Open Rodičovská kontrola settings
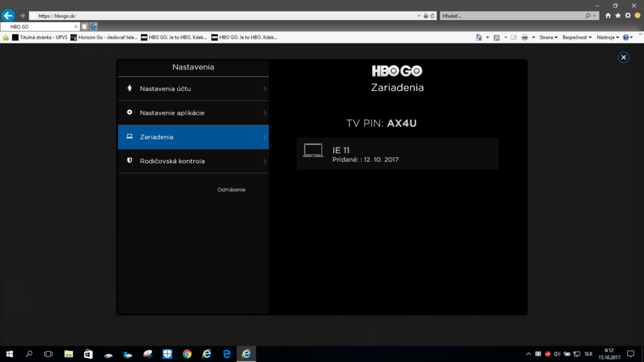Screen dimensions: 644x362 [193, 161]
